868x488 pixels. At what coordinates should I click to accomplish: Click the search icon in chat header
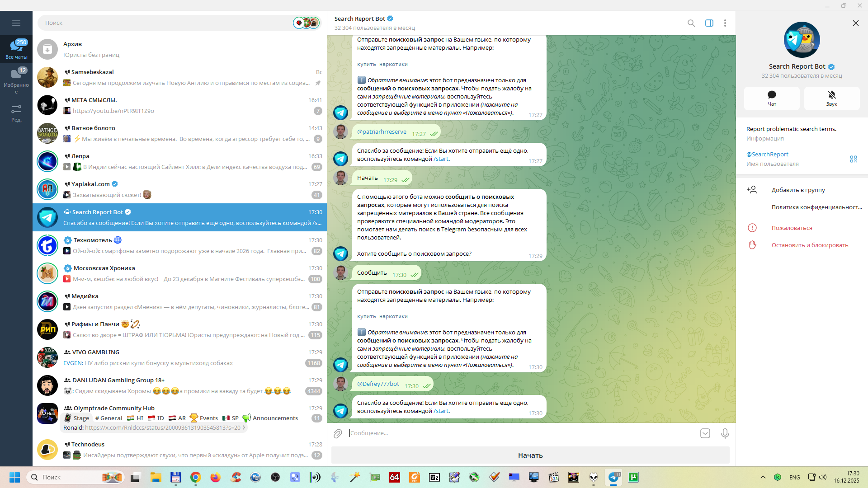[x=691, y=23]
